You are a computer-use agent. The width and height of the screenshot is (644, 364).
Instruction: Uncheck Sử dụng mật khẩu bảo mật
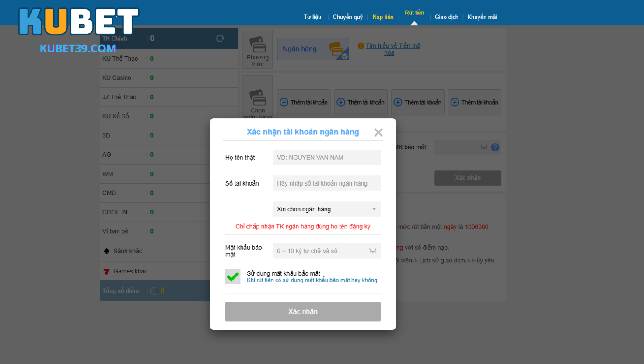click(x=233, y=276)
